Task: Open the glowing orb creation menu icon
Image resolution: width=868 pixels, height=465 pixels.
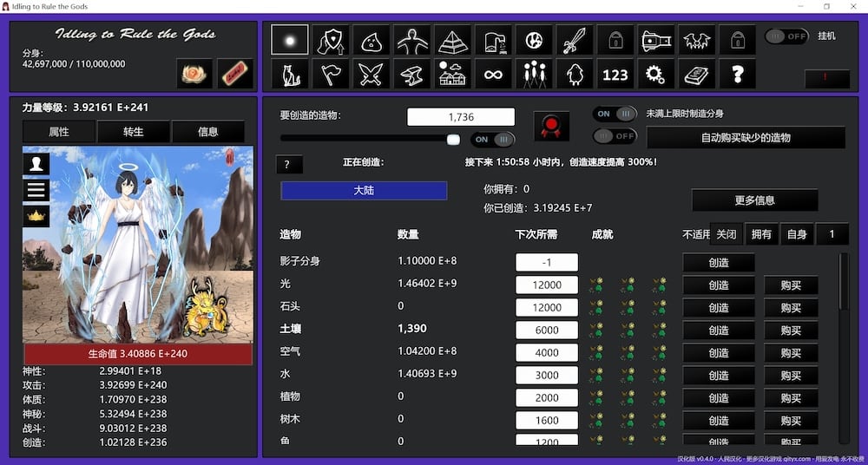Action: 290,40
